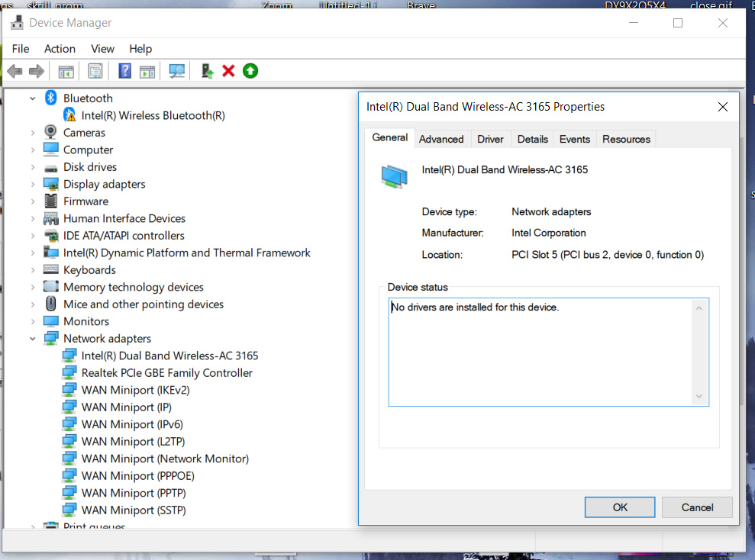
Task: Switch to the Driver tab
Action: [490, 139]
